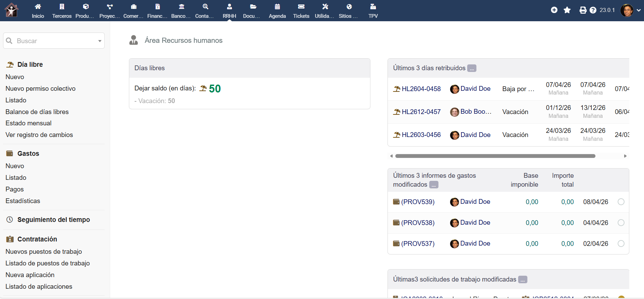Open the Tickets module

(301, 11)
